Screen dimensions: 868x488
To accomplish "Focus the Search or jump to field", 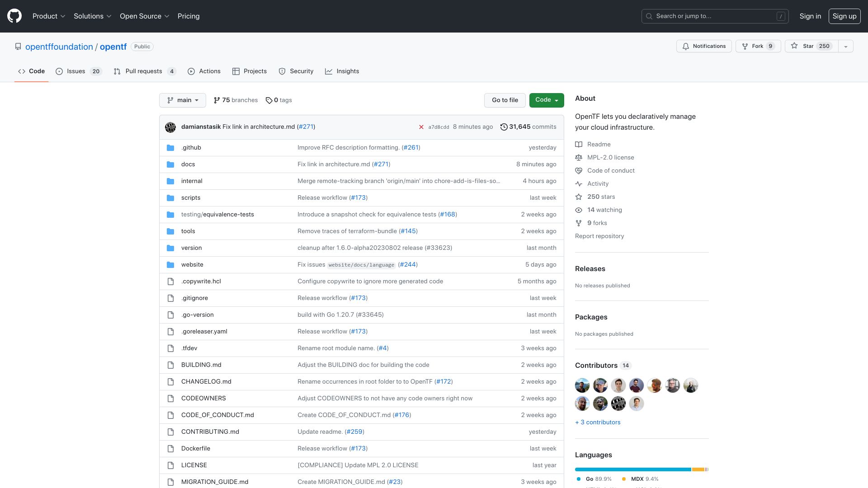I will (x=715, y=16).
